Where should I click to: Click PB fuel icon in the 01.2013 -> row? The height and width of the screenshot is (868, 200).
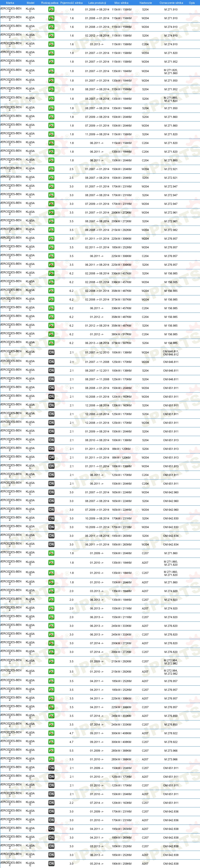point(51,44)
